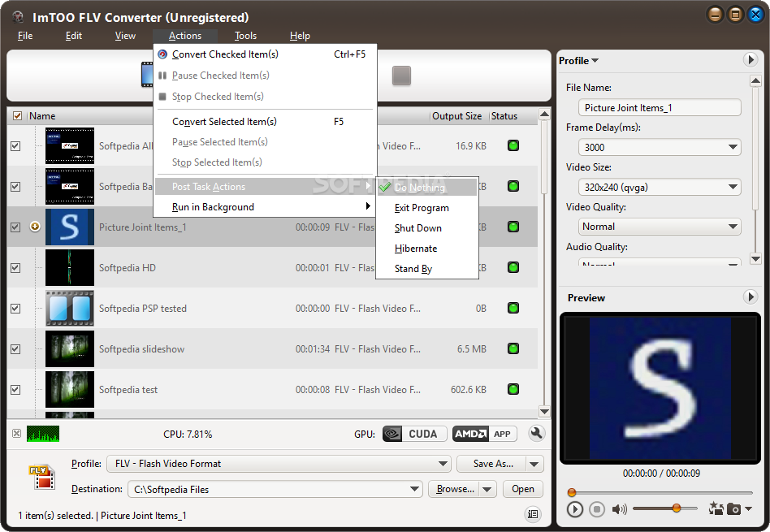Click the File Name input field
770x532 pixels.
pyautogui.click(x=660, y=107)
